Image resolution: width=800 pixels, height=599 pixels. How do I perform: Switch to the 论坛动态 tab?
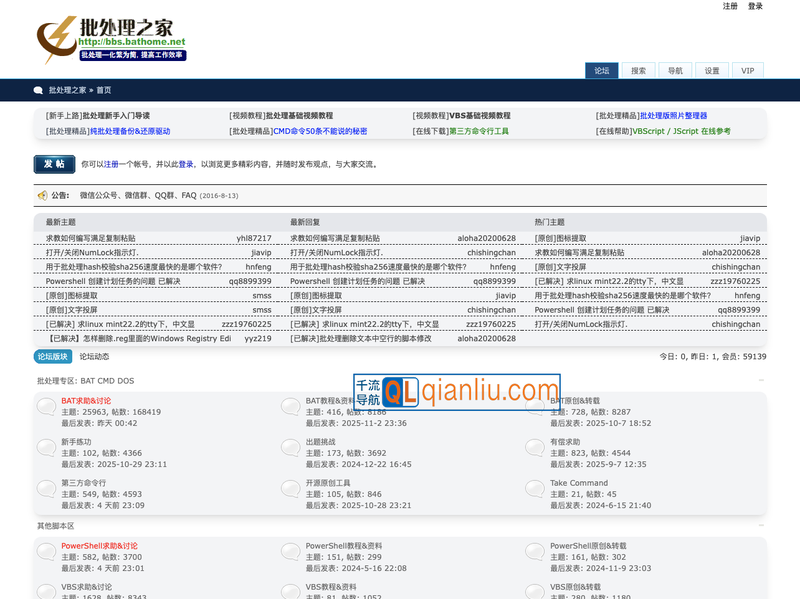tap(94, 356)
